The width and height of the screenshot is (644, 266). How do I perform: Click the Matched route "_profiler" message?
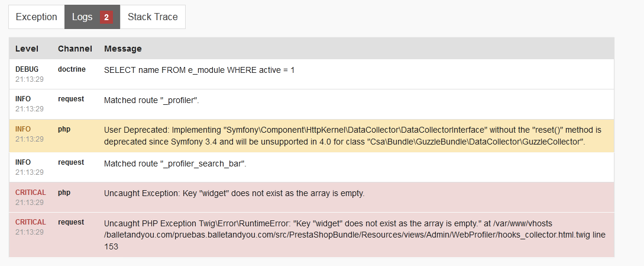pos(151,100)
